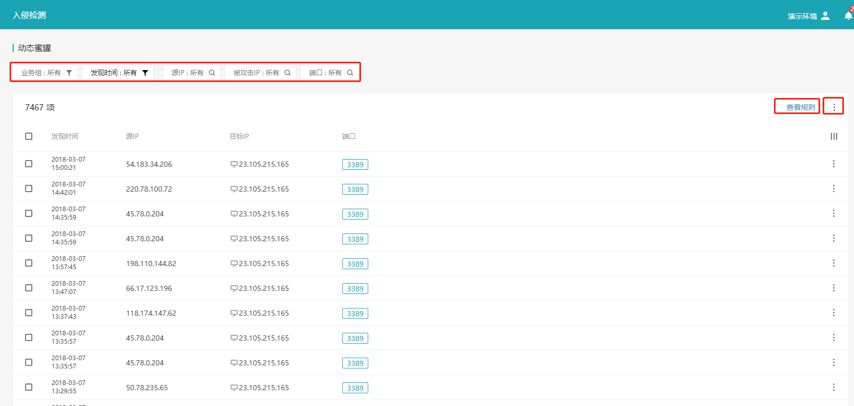Open row actions for source 54.183.34.206
This screenshot has height=406, width=854.
coord(834,164)
